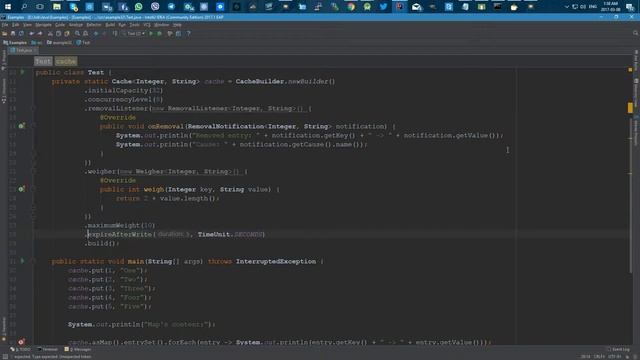Click the Find magnifier toolbar icon
Screen dimensions: 640x360
point(77,33)
